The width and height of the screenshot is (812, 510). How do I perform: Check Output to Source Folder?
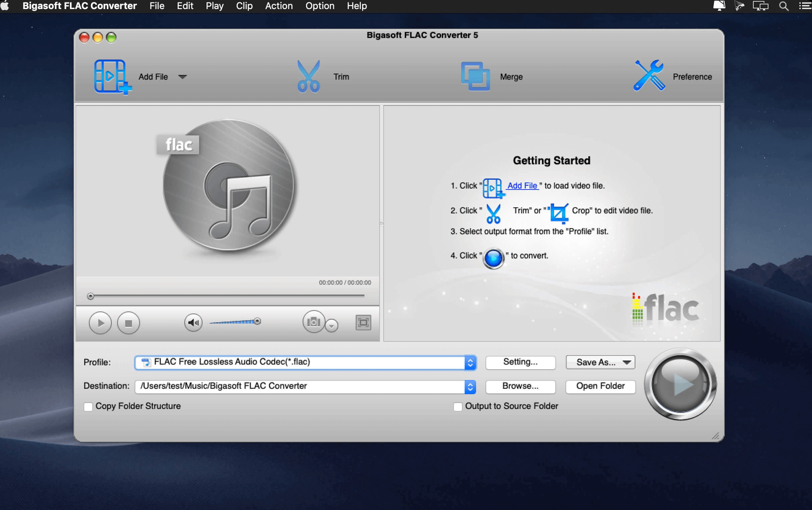(458, 406)
